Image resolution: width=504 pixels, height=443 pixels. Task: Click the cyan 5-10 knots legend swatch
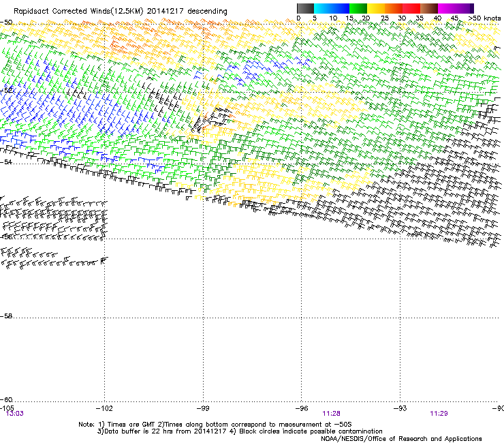coord(323,8)
